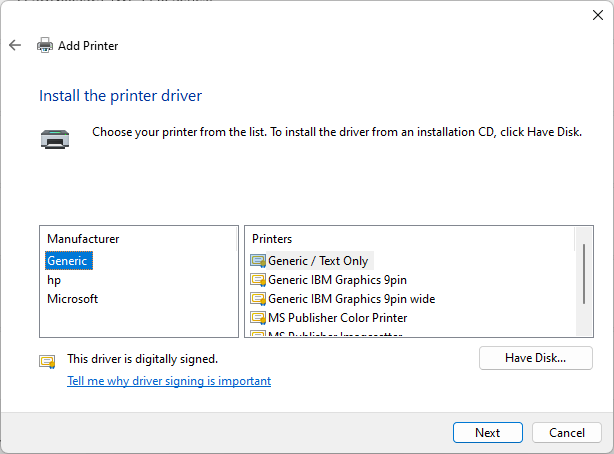Screen dimensions: 614x454
Task: Cancel the Add Printer wizard
Action: [x=566, y=433]
